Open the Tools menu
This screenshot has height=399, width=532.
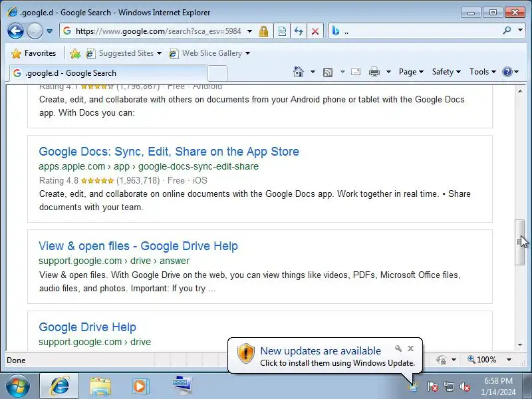click(483, 72)
